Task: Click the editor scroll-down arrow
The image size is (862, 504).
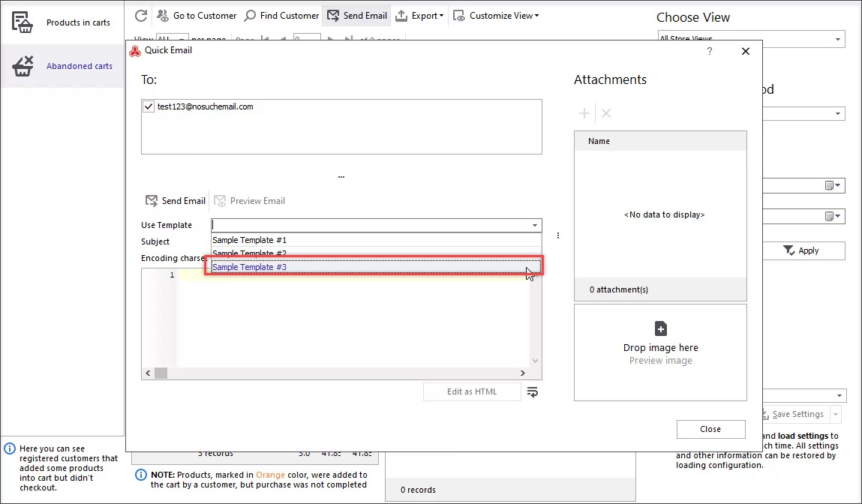Action: coord(536,361)
